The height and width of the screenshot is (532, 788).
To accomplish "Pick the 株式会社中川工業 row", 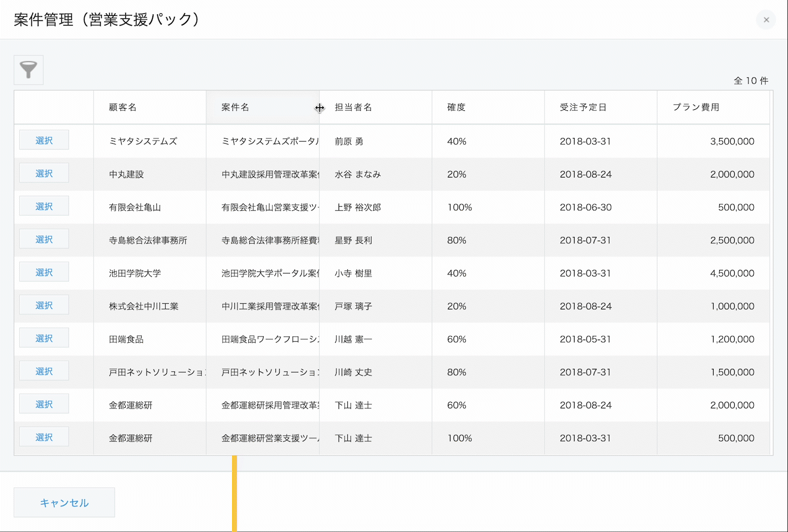I will (44, 304).
